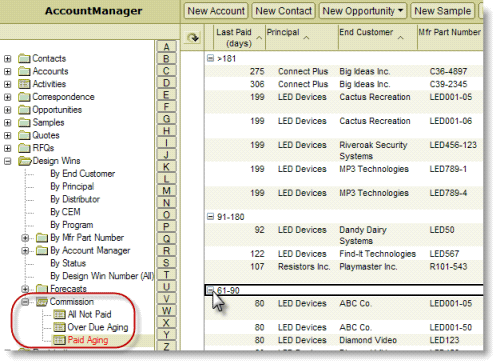
Task: Click the Dandy Dairy Systems customer cell
Action: point(363,235)
